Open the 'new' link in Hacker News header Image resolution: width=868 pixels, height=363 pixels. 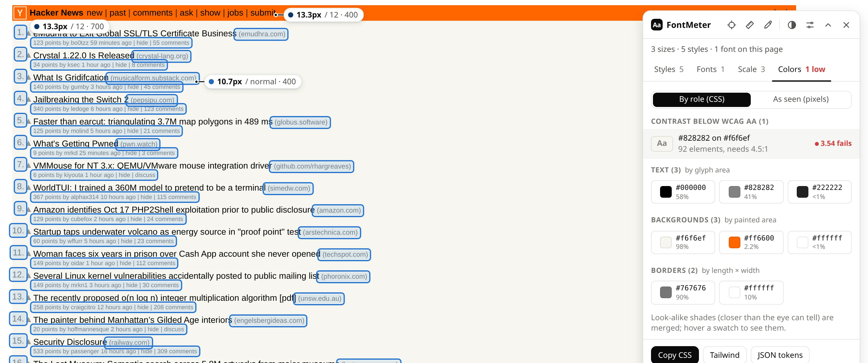pyautogui.click(x=94, y=13)
